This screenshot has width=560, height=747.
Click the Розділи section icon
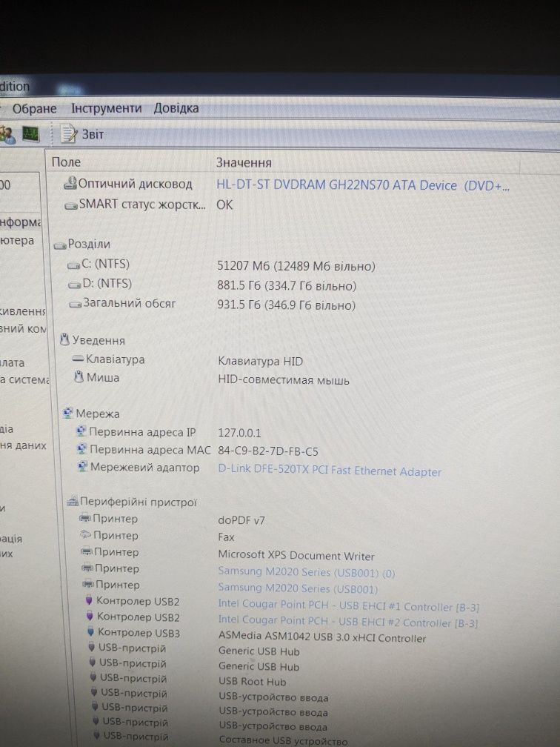click(x=60, y=245)
